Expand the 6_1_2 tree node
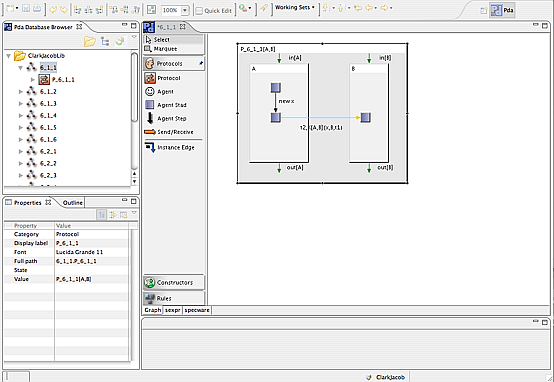Viewport: 554px width, 382px height. [20, 92]
